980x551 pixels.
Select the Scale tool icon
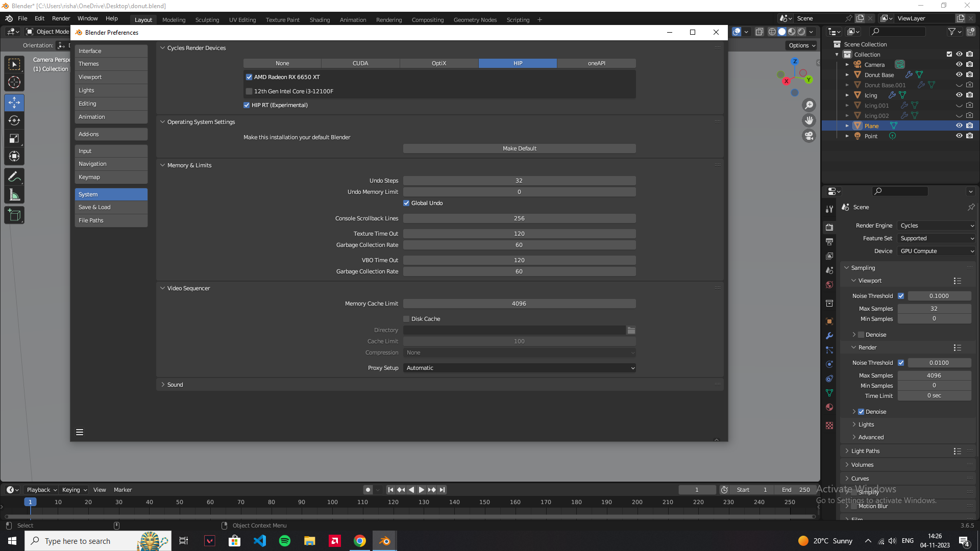click(x=14, y=138)
